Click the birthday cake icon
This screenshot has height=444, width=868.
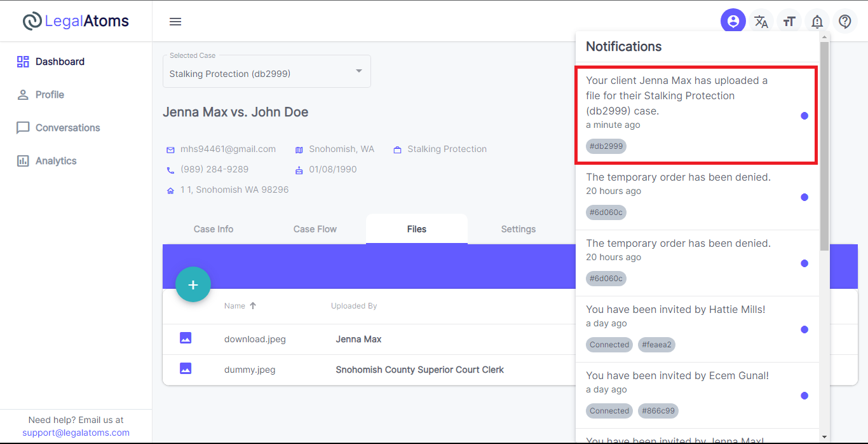click(x=299, y=170)
